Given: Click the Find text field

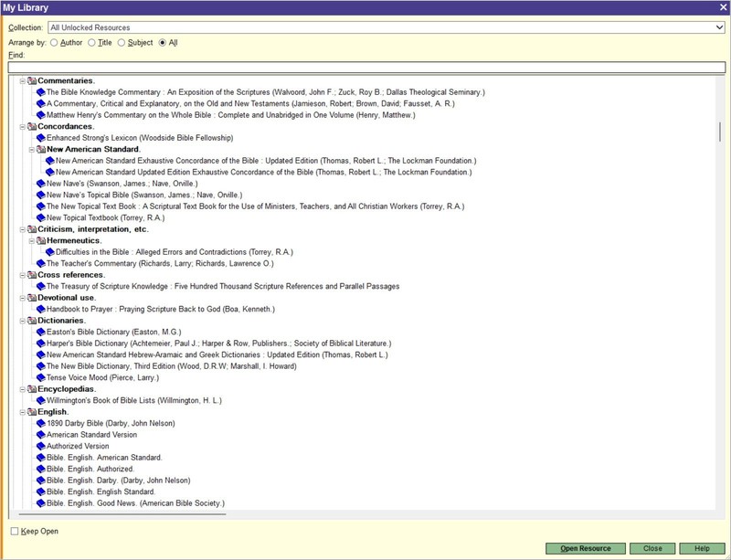Looking at the screenshot, I should [x=366, y=68].
